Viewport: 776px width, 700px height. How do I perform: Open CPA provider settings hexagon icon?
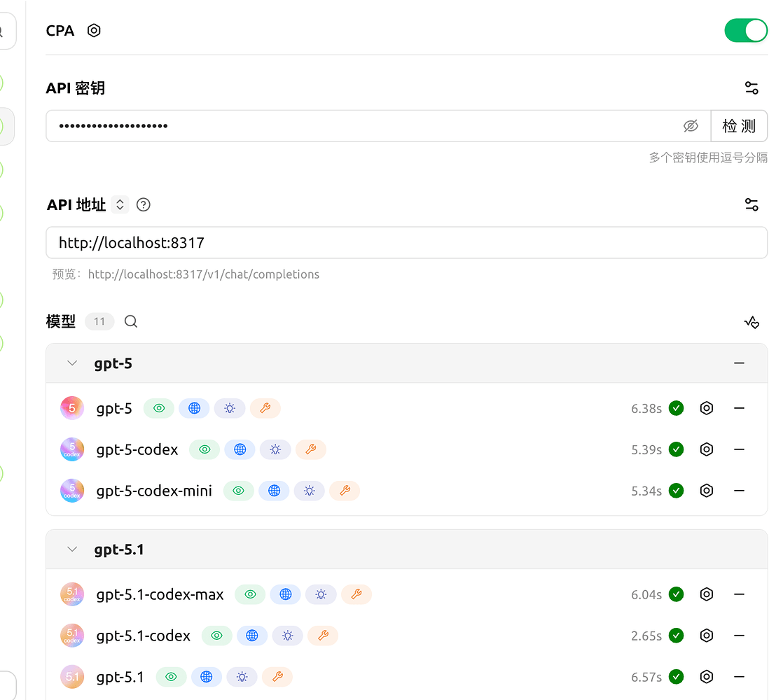click(94, 31)
